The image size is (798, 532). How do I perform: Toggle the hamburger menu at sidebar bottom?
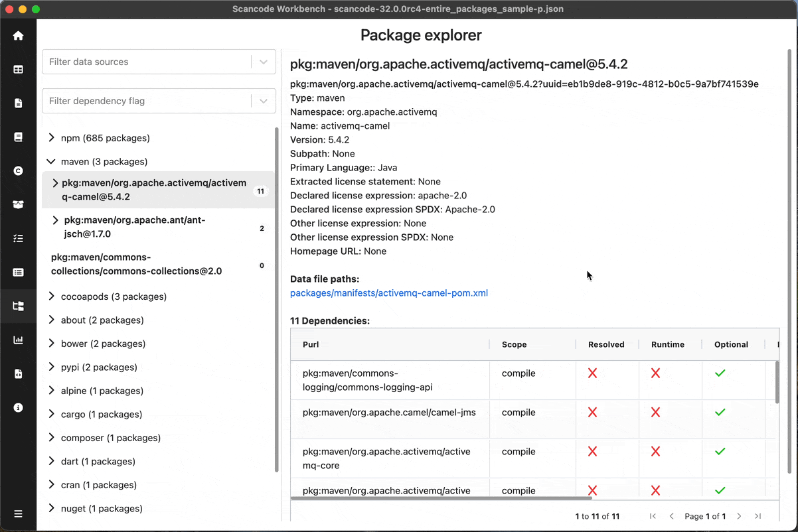pos(18,514)
